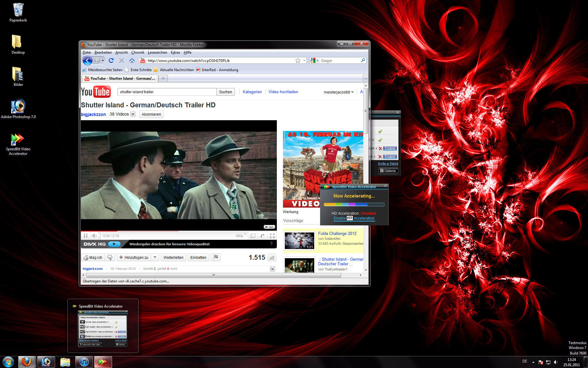Open the Desktop folder icon
588x368 pixels.
click(18, 44)
